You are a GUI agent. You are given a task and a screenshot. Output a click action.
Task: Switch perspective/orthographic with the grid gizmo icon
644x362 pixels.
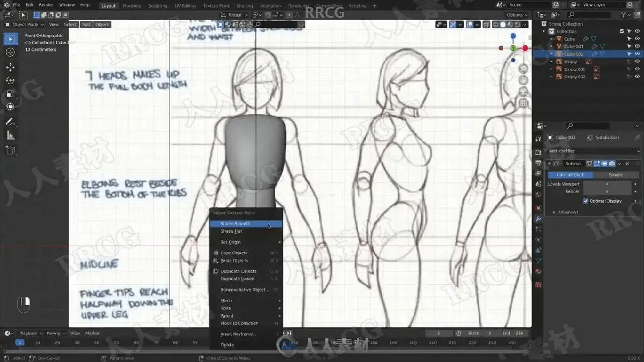523,103
